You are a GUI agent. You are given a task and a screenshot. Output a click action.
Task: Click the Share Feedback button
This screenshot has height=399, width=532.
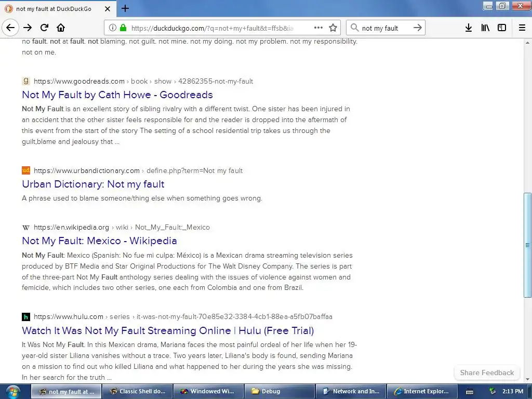(x=487, y=373)
